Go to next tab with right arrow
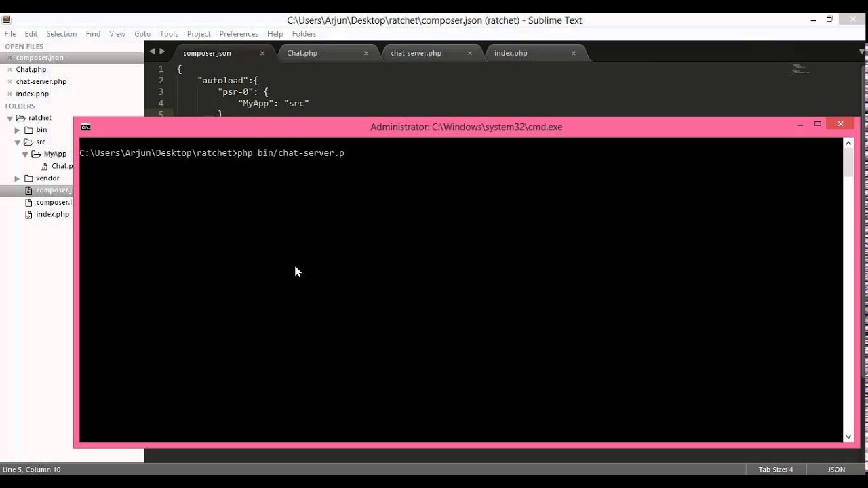This screenshot has height=488, width=868. [x=162, y=52]
